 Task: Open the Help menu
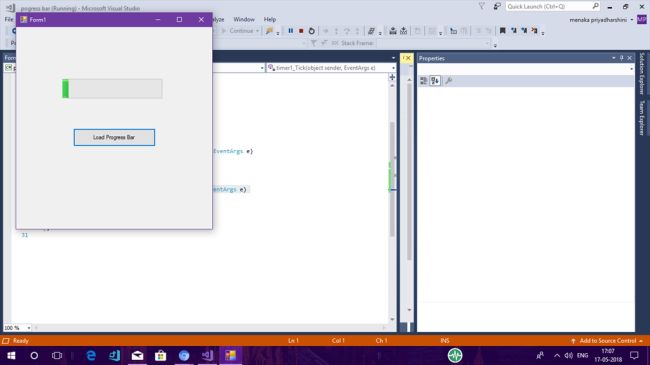pyautogui.click(x=270, y=19)
